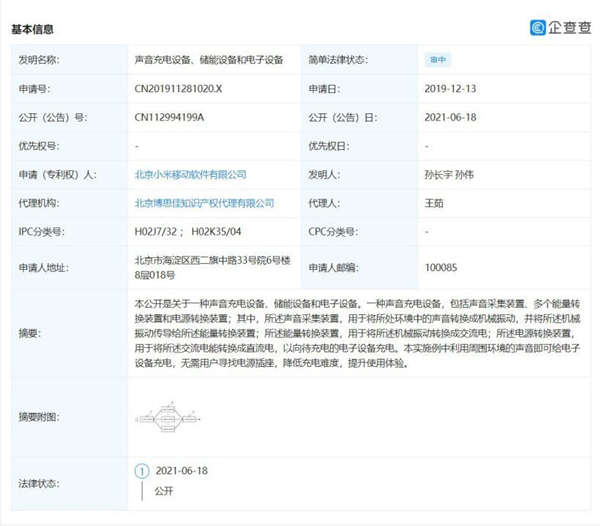This screenshot has height=526, width=600.
Task: Select the 申请（专利权）人 label
Action: point(57,175)
